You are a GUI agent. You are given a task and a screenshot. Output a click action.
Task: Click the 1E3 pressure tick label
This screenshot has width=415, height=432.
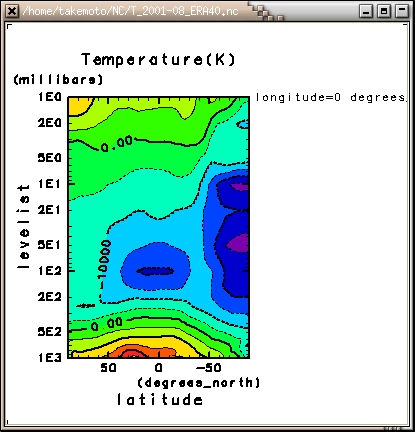50,358
